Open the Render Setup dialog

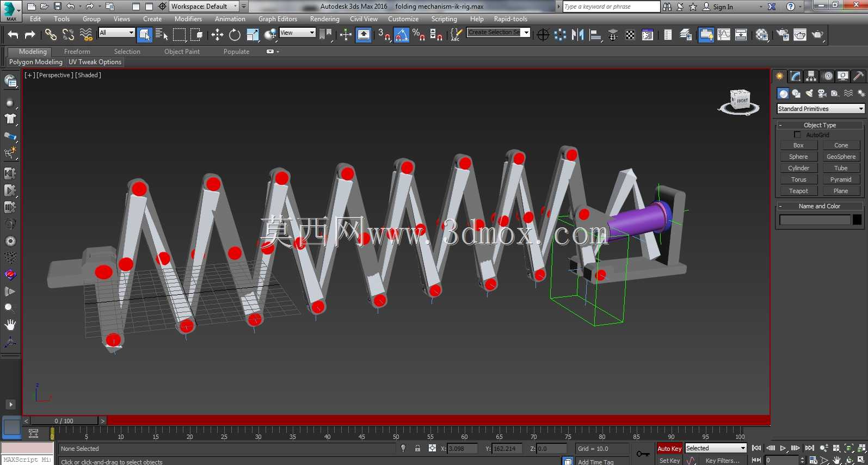pos(783,35)
